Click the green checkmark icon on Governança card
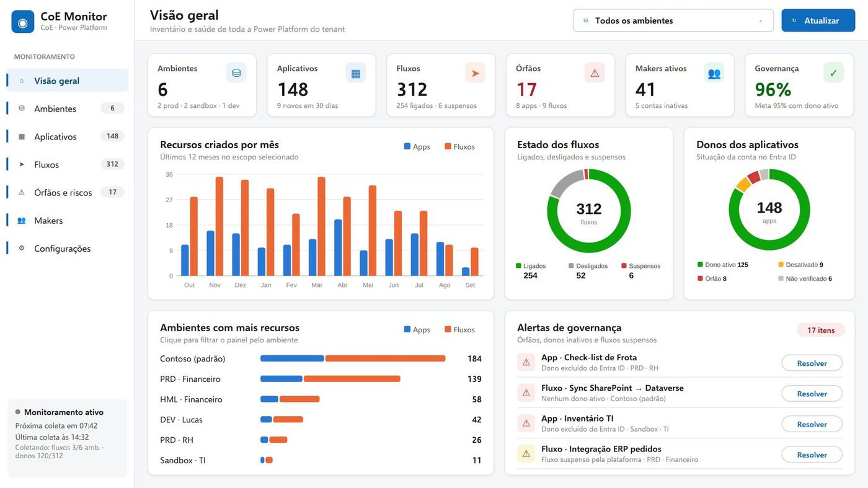Image resolution: width=868 pixels, height=488 pixels. [834, 73]
